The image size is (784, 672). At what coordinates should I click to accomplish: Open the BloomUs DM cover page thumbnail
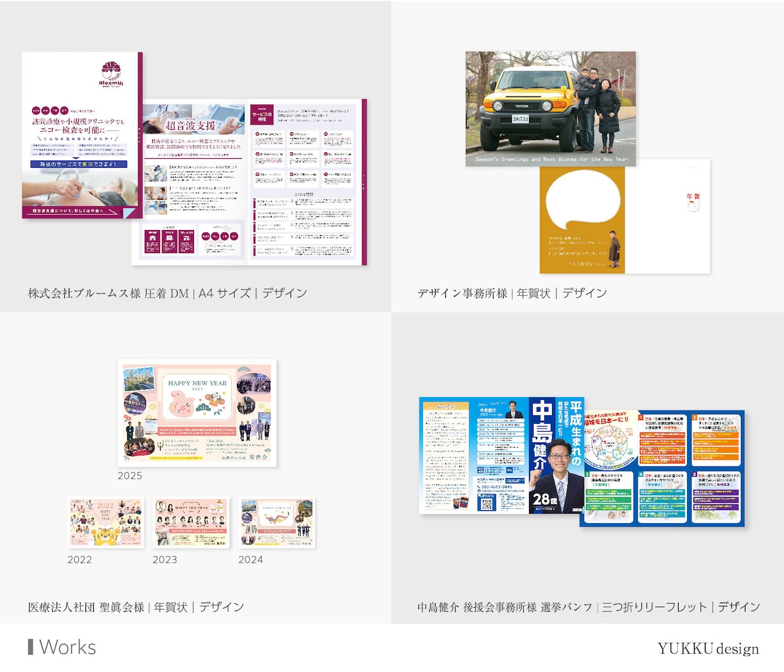coord(82,135)
